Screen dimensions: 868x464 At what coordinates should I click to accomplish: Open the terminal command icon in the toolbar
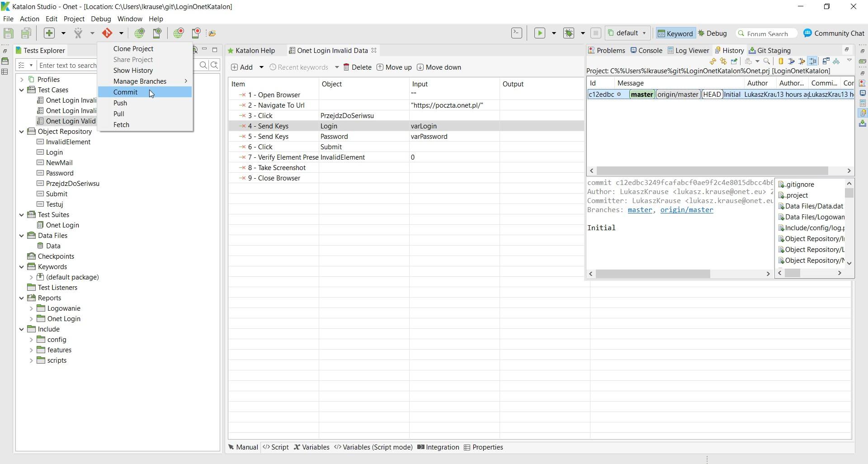pyautogui.click(x=516, y=33)
